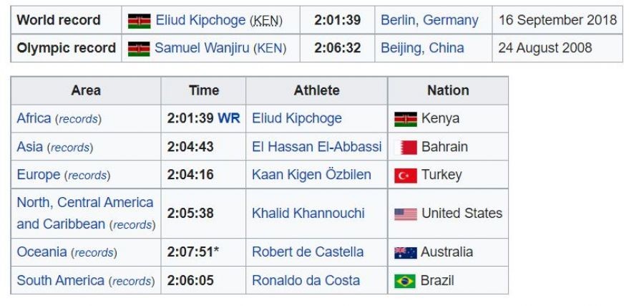Open the Kaan Kigen Özbilen link
This screenshot has width=644, height=306.
click(x=310, y=175)
